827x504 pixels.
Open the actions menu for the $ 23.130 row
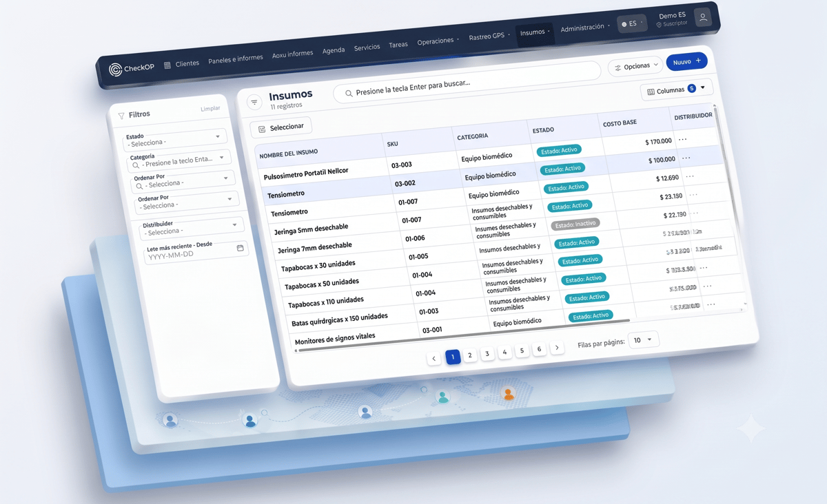pos(693,195)
